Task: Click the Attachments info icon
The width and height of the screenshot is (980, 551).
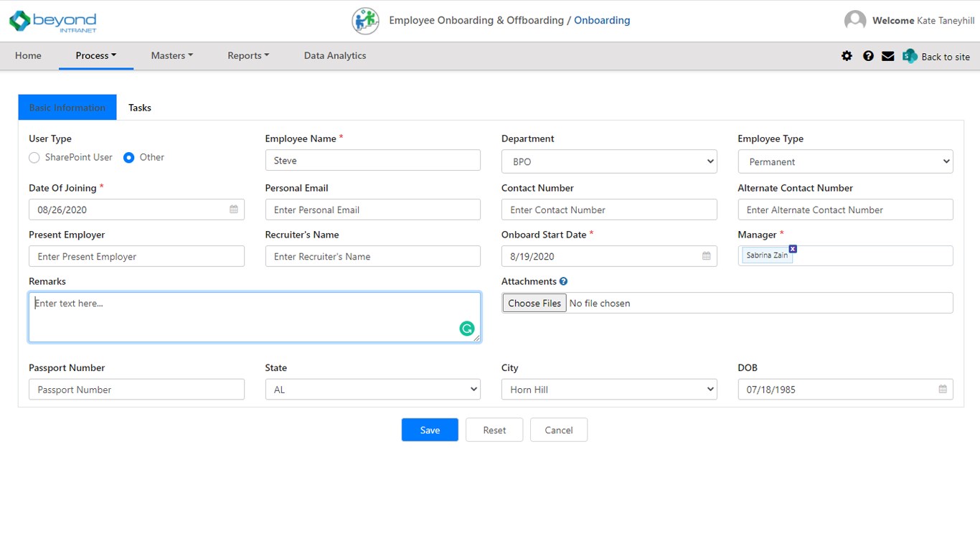Action: tap(563, 281)
